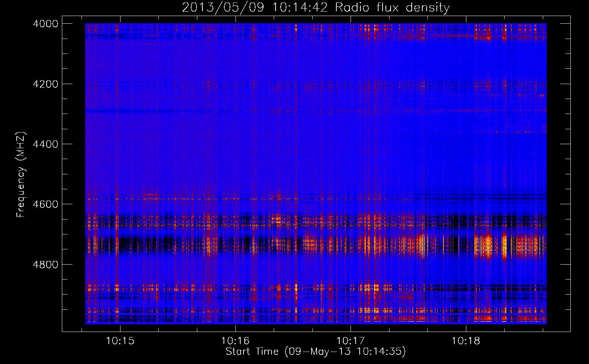Click the 4600 frequency axis label
This screenshot has height=364, width=589.
pyautogui.click(x=46, y=204)
